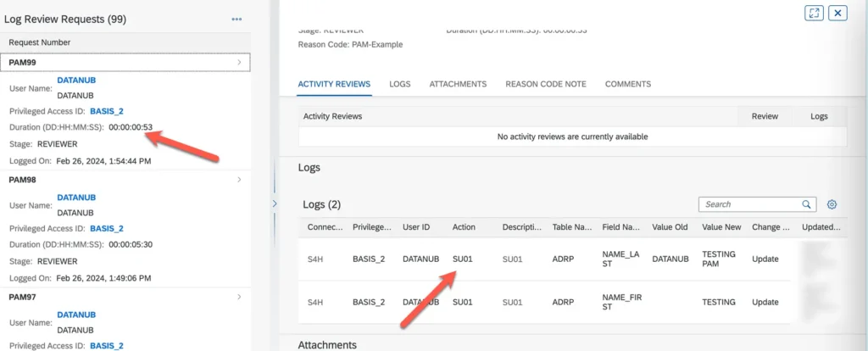
Task: Open the BASIS_2 privileged access ID link in PAM98
Action: pyautogui.click(x=107, y=228)
